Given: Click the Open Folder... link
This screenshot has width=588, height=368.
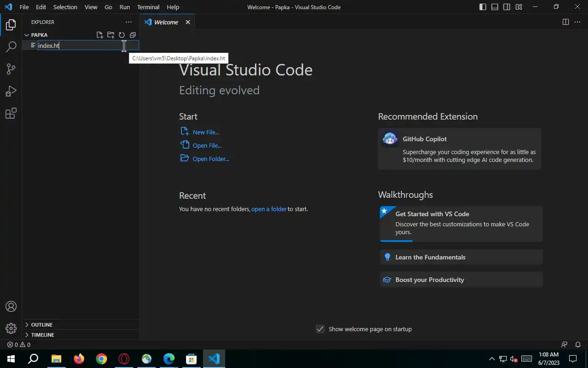Looking at the screenshot, I should click(211, 159).
